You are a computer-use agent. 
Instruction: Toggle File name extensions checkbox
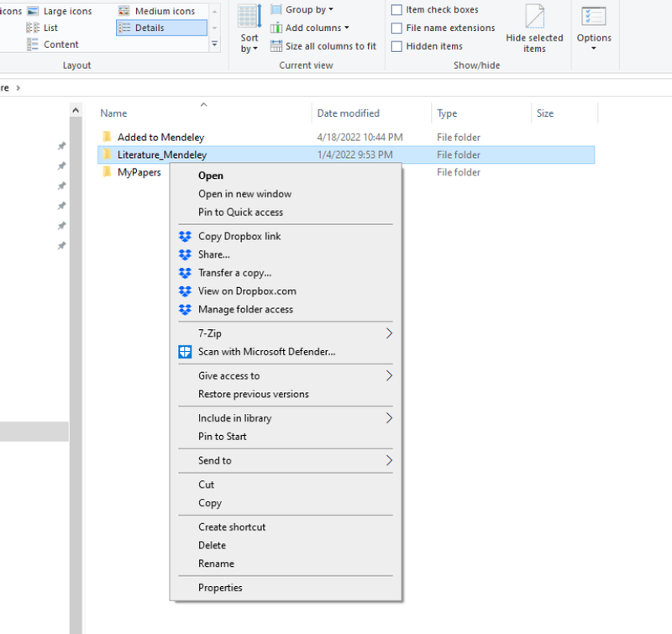[x=396, y=28]
